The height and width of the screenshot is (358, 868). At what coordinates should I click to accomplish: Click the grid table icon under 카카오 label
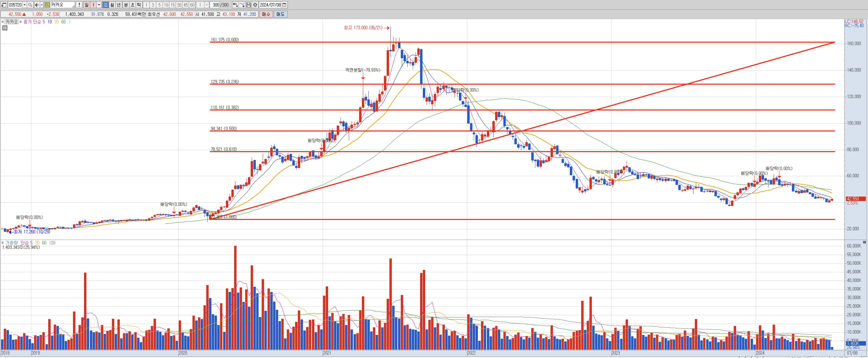(x=5, y=28)
